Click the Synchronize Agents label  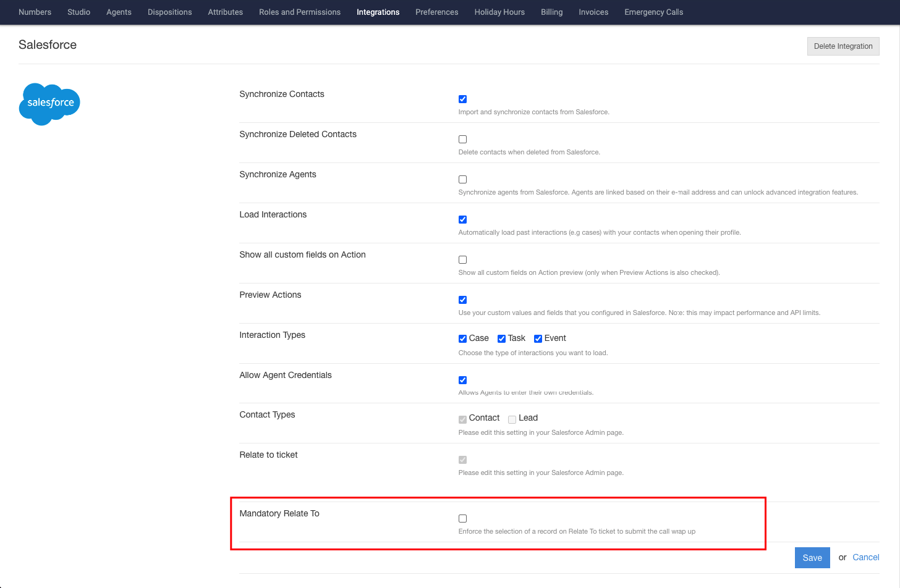[278, 174]
